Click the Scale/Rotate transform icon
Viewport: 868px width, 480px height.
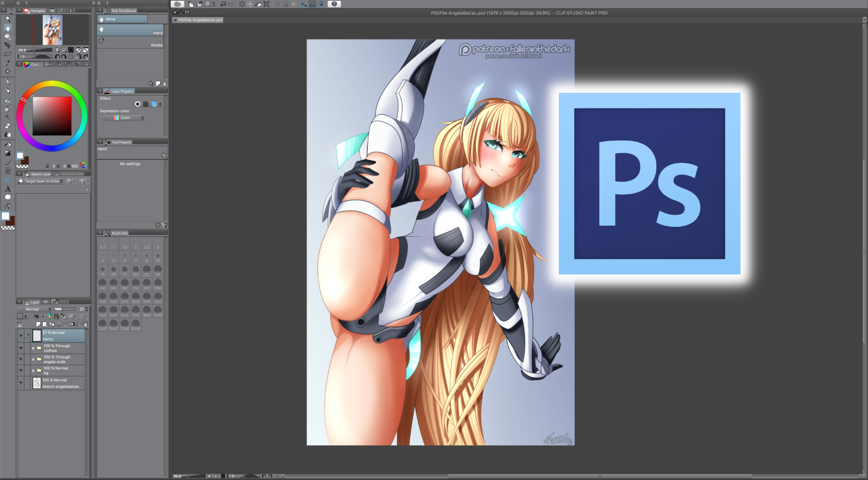coord(266,4)
